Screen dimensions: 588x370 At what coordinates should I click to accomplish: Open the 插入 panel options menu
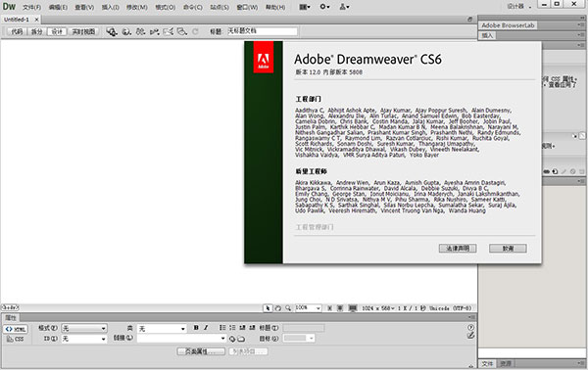coord(581,35)
